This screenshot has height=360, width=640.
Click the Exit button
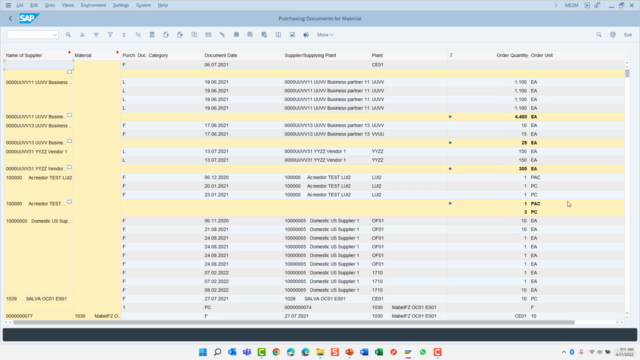click(x=628, y=35)
